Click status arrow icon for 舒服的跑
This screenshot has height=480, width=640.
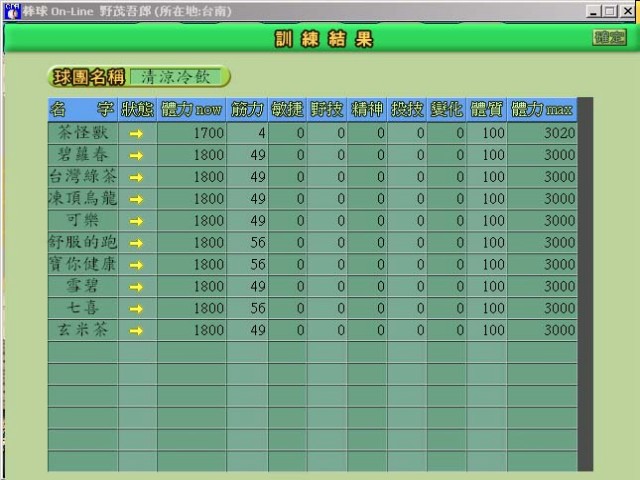point(137,242)
